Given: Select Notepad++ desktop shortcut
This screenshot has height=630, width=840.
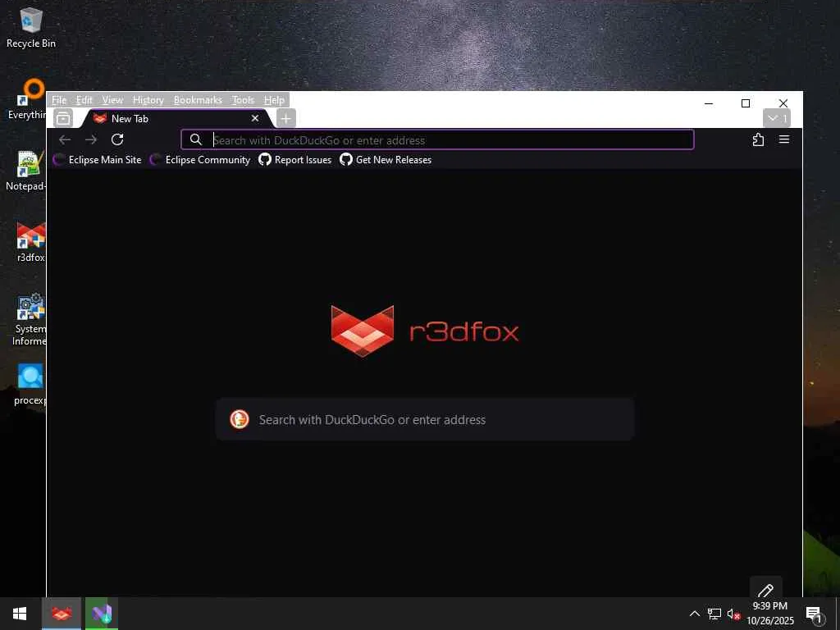Looking at the screenshot, I should tap(25, 171).
